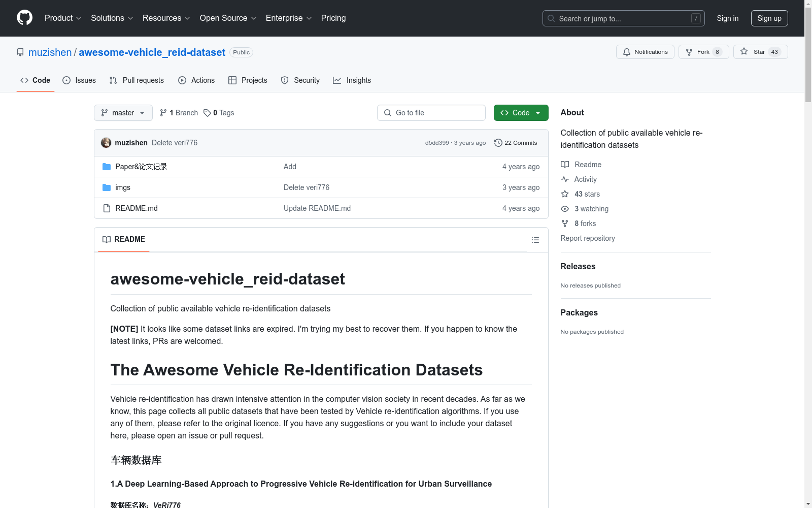Click the Packages heading link
This screenshot has width=812, height=508.
(x=579, y=312)
